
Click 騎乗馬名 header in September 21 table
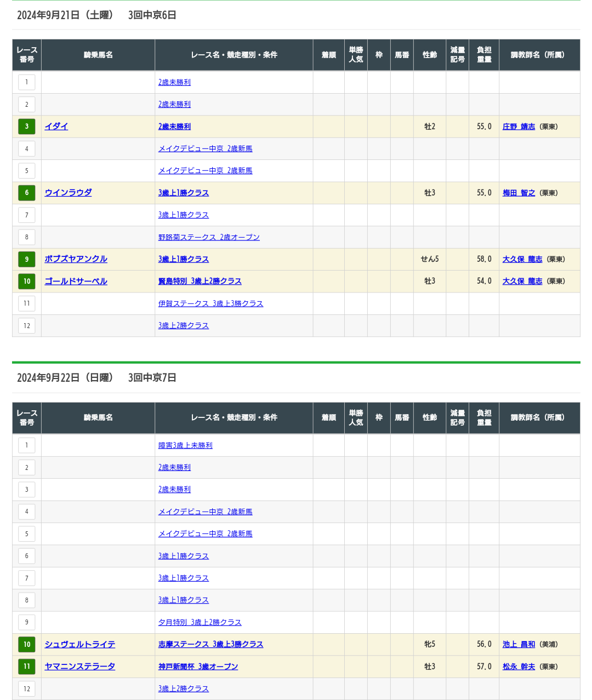coord(98,55)
